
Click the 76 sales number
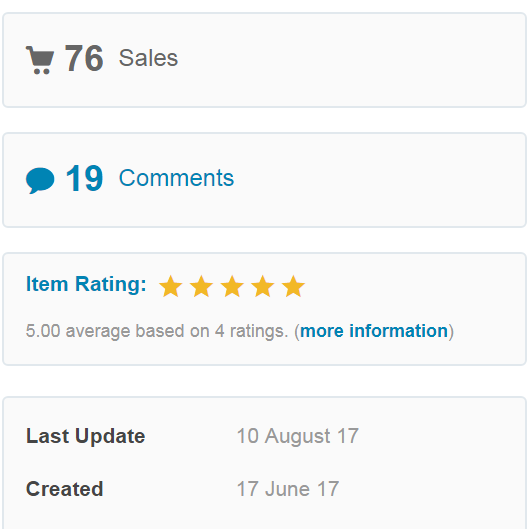(84, 58)
